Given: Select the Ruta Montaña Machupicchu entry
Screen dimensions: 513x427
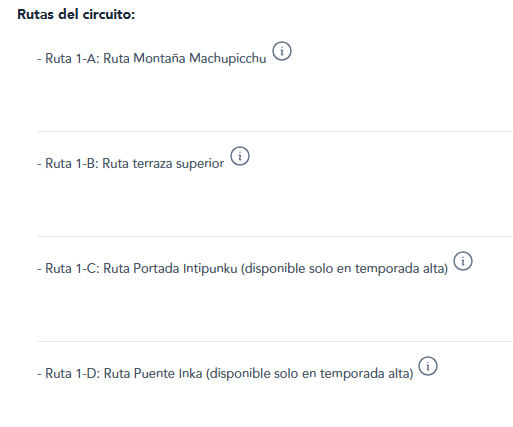Looking at the screenshot, I should tap(152, 58).
